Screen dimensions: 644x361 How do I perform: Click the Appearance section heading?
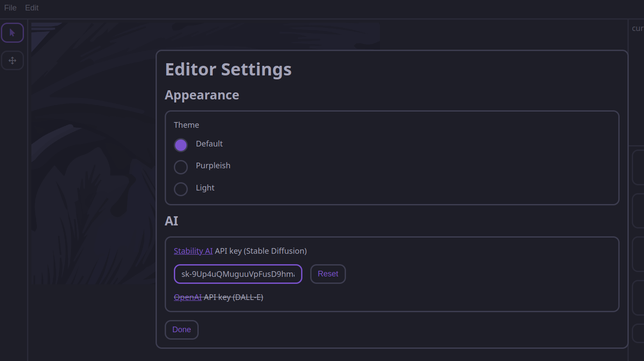coord(202,95)
